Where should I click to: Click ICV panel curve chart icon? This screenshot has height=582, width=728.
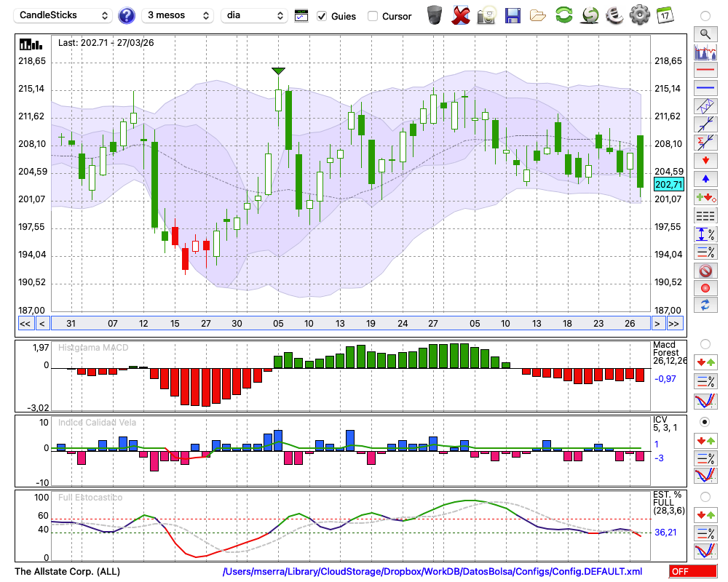pyautogui.click(x=705, y=475)
